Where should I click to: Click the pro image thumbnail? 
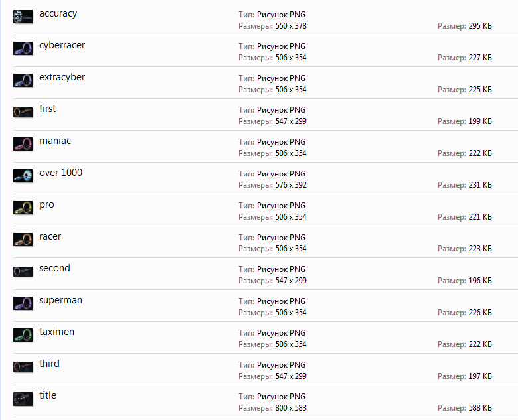pyautogui.click(x=23, y=208)
